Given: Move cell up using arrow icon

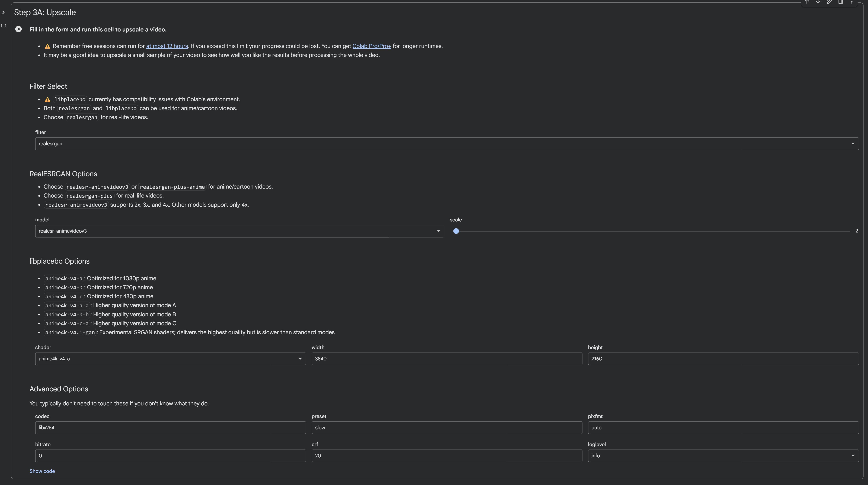Looking at the screenshot, I should point(807,2).
